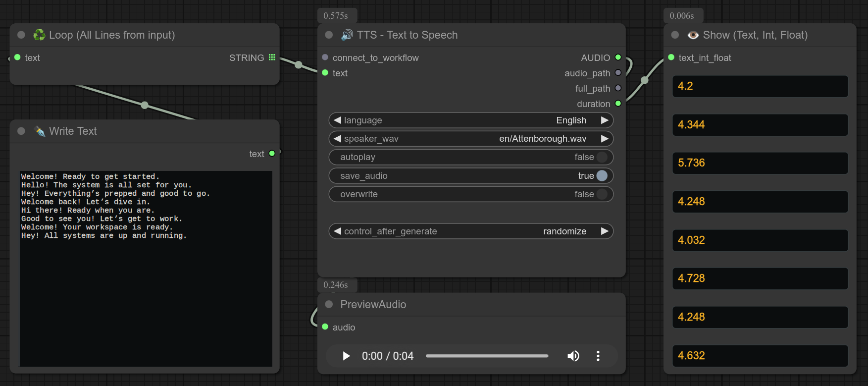Viewport: 868px width, 386px height.
Task: Collapse the PreviewAudio node using its dot
Action: [329, 304]
